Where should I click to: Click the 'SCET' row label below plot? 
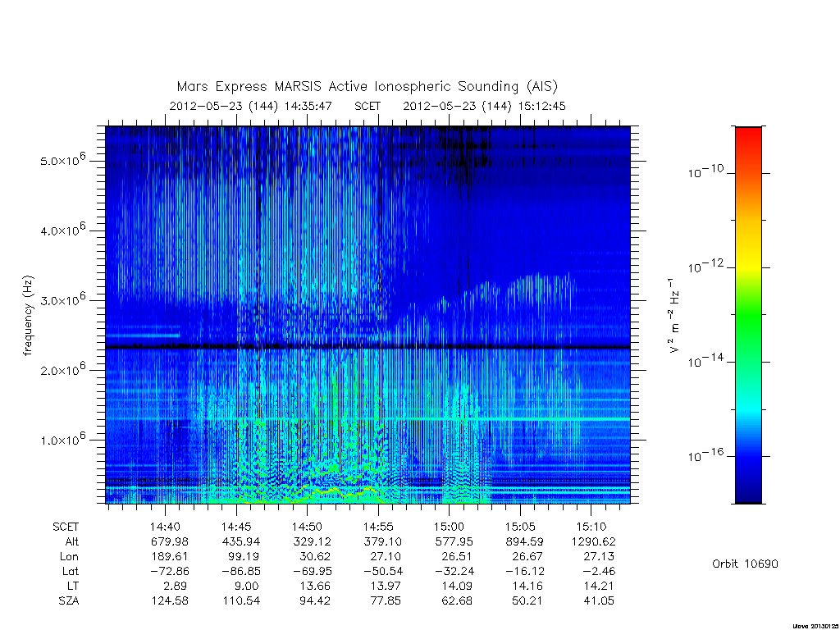[x=66, y=527]
